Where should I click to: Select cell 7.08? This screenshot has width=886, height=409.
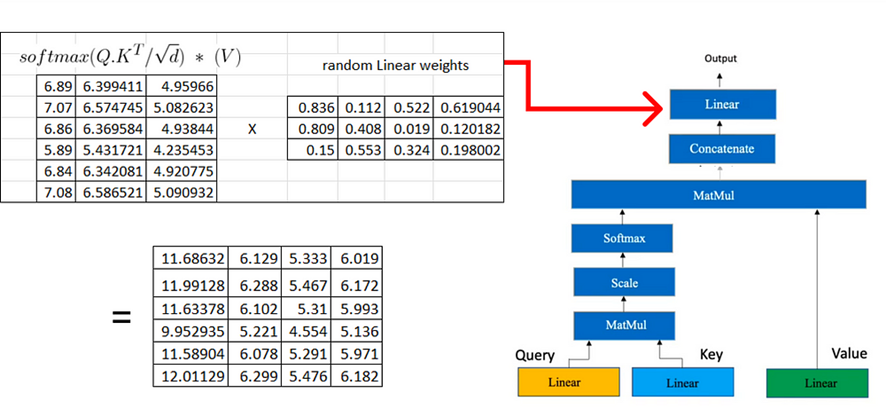coord(55,193)
